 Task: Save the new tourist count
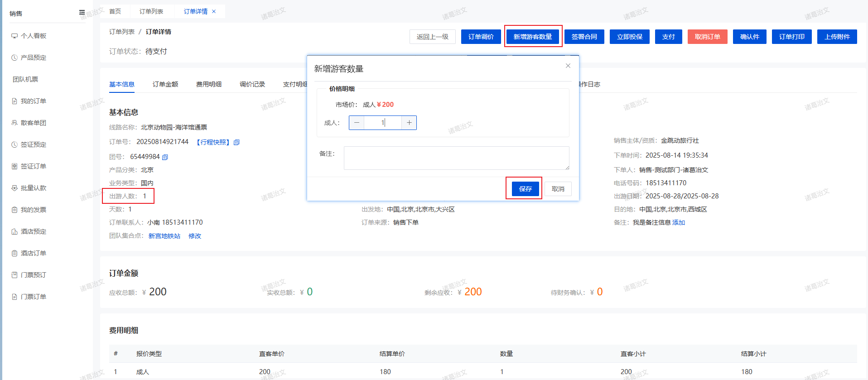(x=525, y=189)
